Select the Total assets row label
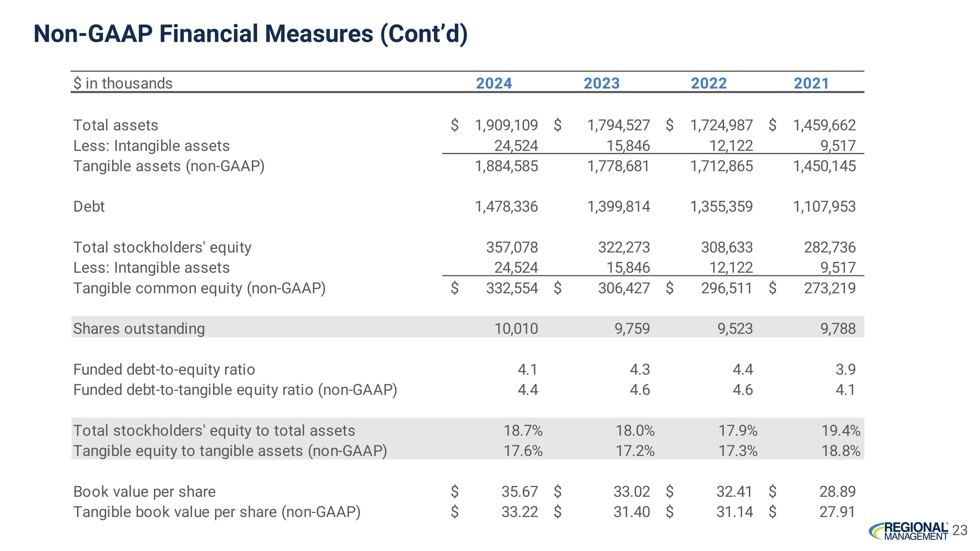980x551 pixels. point(115,125)
